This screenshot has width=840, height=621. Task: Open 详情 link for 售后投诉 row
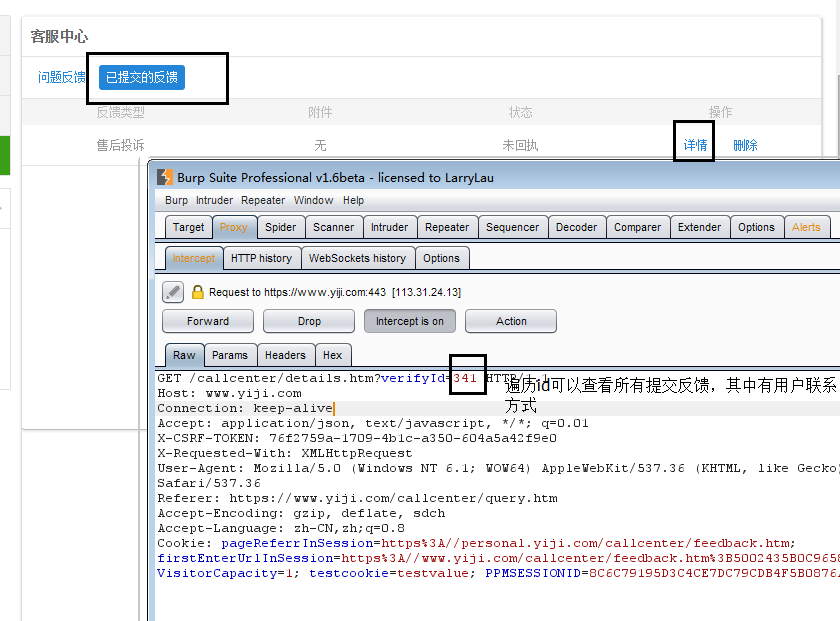(x=695, y=145)
